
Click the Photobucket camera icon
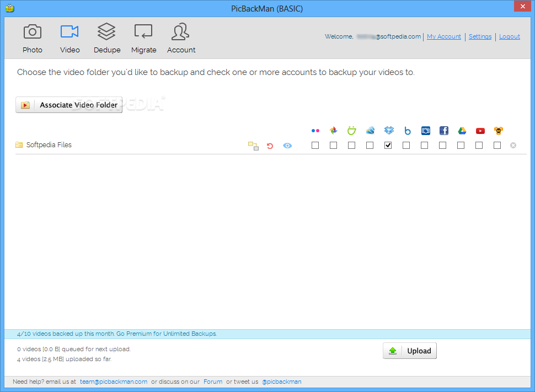(425, 131)
